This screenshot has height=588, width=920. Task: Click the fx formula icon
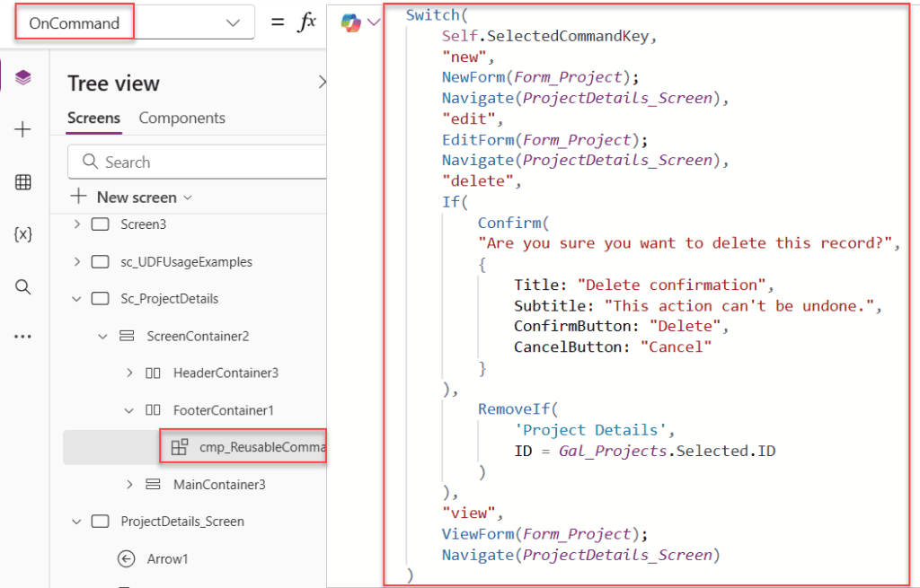pos(307,22)
